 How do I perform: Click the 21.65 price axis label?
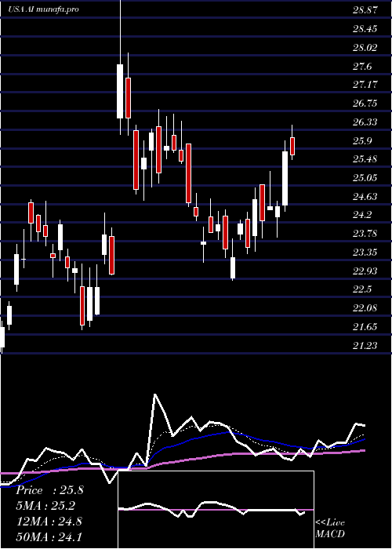click(x=365, y=327)
